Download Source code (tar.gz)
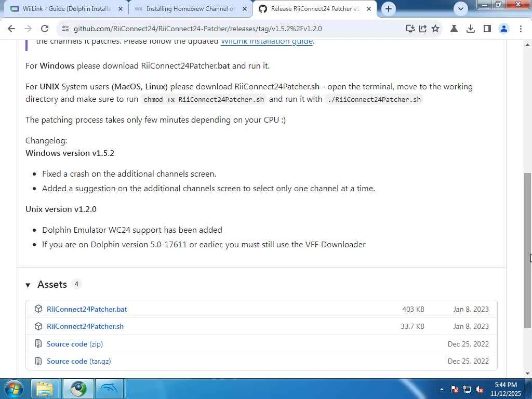Image resolution: width=532 pixels, height=399 pixels. (79, 362)
